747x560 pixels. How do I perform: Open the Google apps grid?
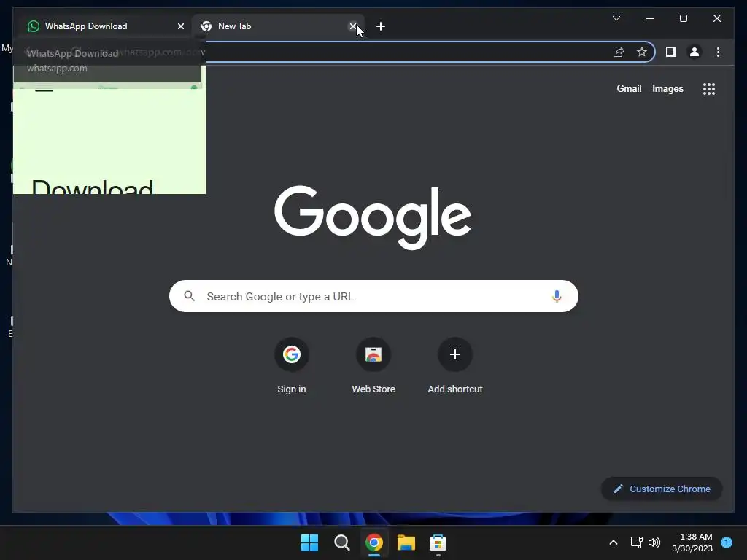(x=709, y=88)
